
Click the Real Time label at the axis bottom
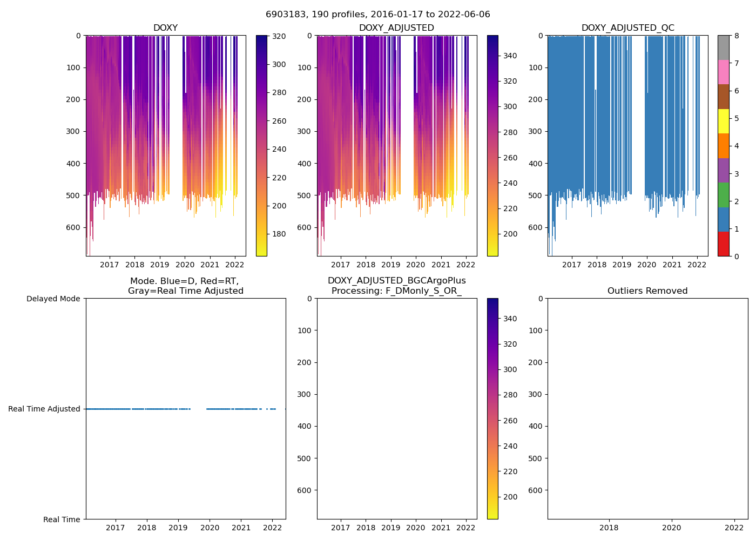[62, 519]
